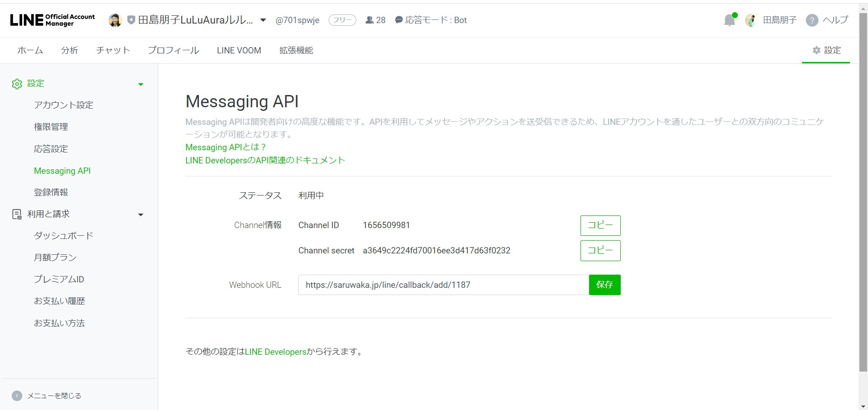Viewport: 868px width, 410px height.
Task: Click the ヘルプ text link
Action: 835,20
